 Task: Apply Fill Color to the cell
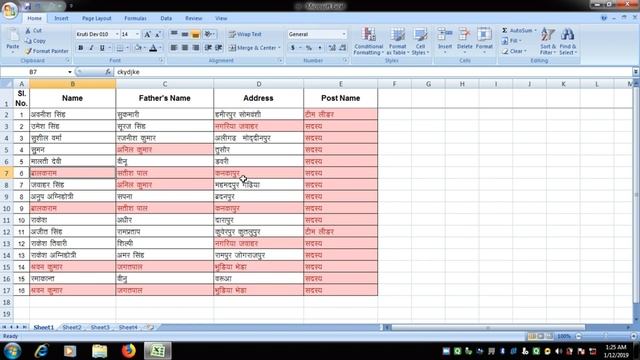(x=138, y=48)
